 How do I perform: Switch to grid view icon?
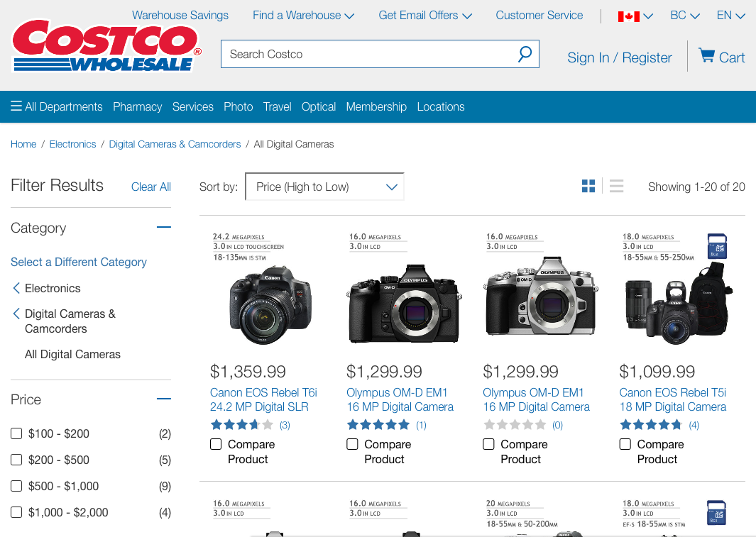[588, 187]
